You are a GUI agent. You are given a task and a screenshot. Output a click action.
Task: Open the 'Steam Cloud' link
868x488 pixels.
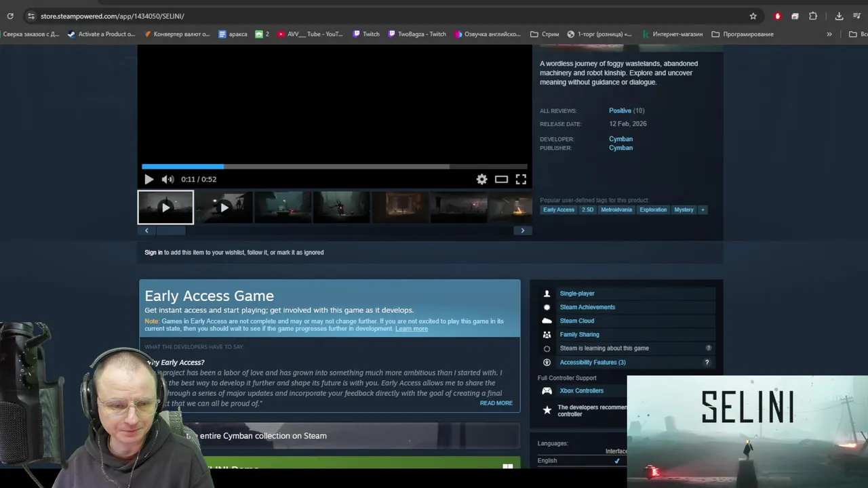[577, 321]
